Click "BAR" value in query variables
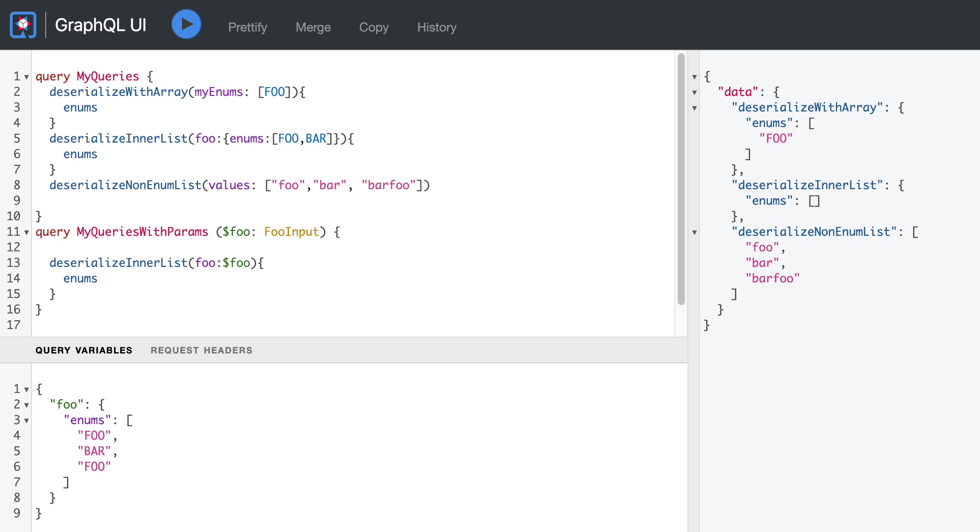 point(94,451)
